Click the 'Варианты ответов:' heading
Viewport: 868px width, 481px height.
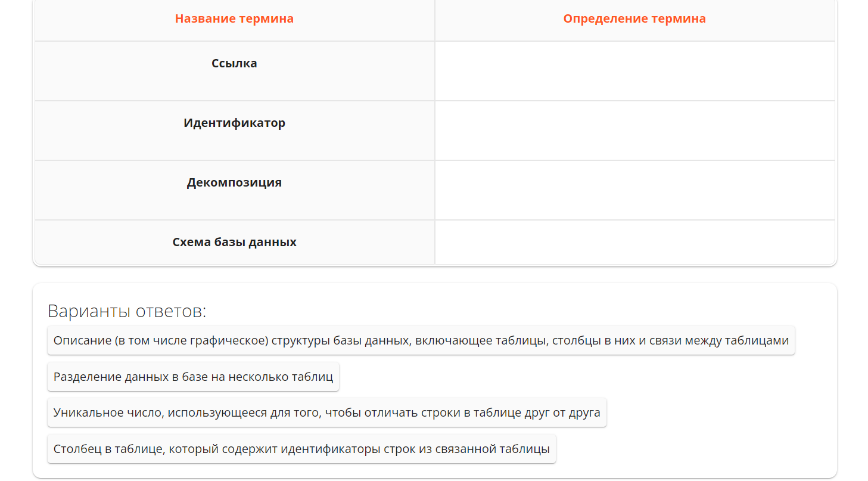[x=127, y=311]
